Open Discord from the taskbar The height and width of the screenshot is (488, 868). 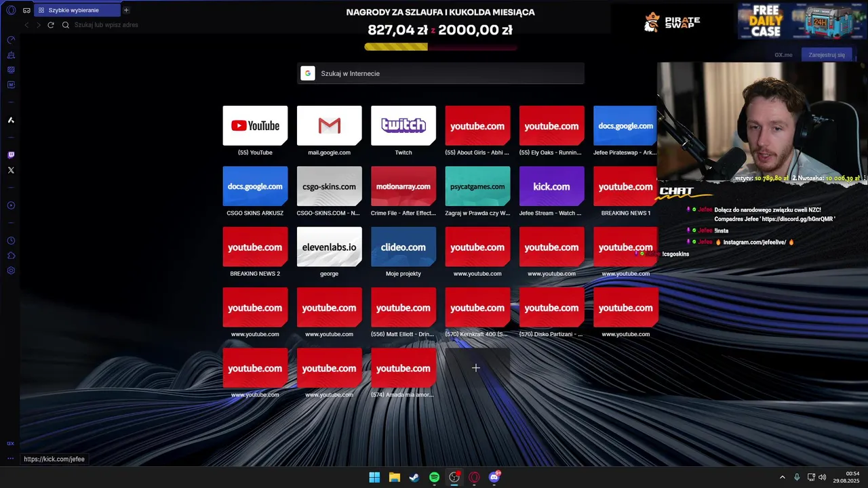pos(494,477)
